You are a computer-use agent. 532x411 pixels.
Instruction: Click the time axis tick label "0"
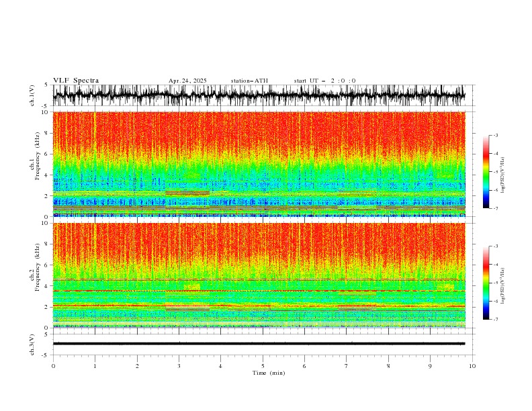click(53, 366)
